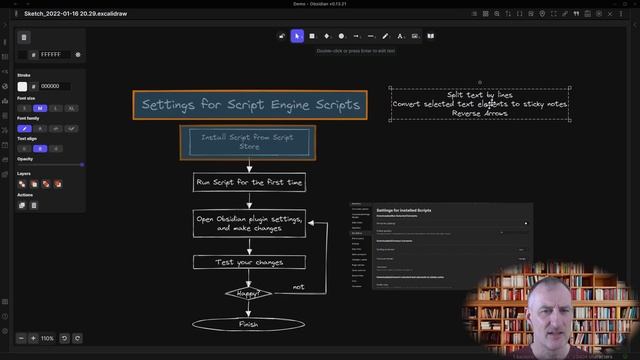Edit the background hex field FFFFFF
Image resolution: width=640 pixels, height=360 pixels.
(54, 55)
